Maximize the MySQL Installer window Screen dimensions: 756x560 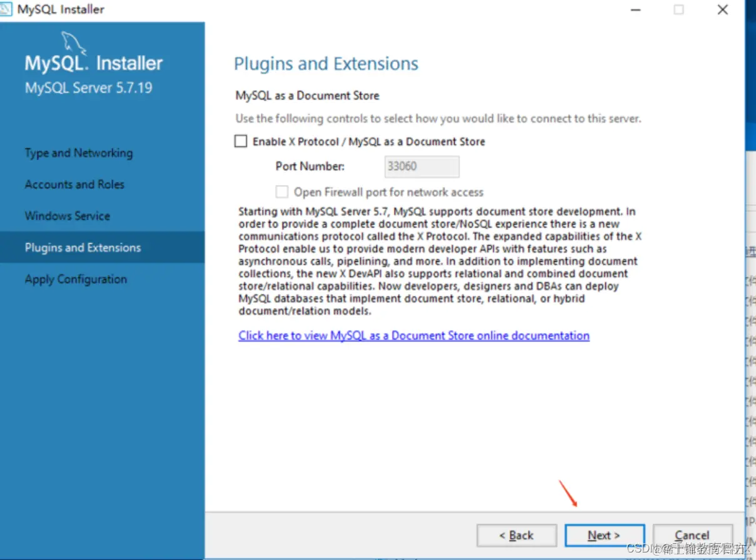coord(678,9)
